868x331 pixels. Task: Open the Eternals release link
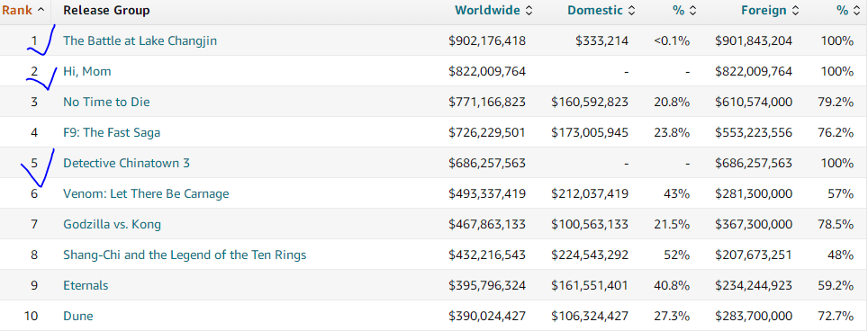point(86,286)
